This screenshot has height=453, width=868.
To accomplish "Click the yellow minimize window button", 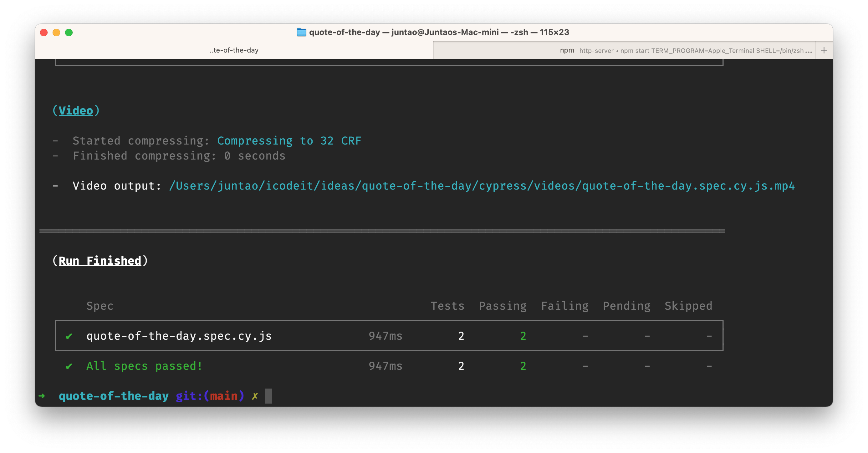I will coord(56,33).
